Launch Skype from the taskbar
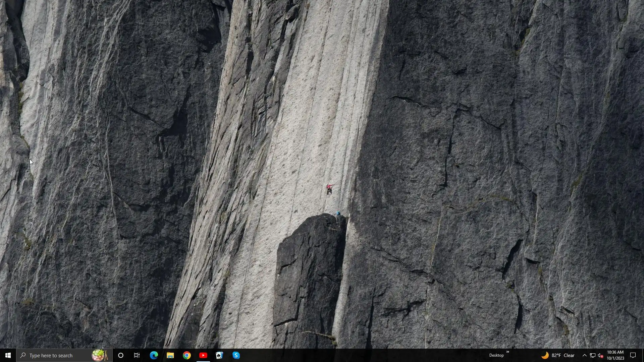Screen dimensions: 644x362 [236, 355]
